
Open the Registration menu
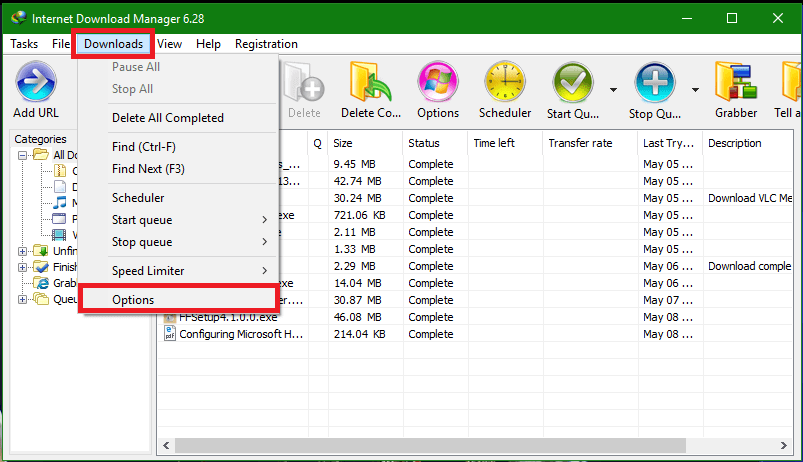click(266, 44)
